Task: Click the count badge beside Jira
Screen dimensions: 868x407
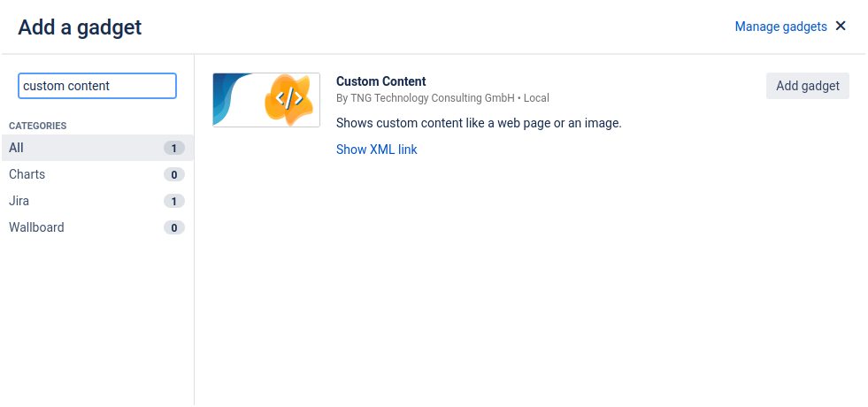Action: pos(174,201)
